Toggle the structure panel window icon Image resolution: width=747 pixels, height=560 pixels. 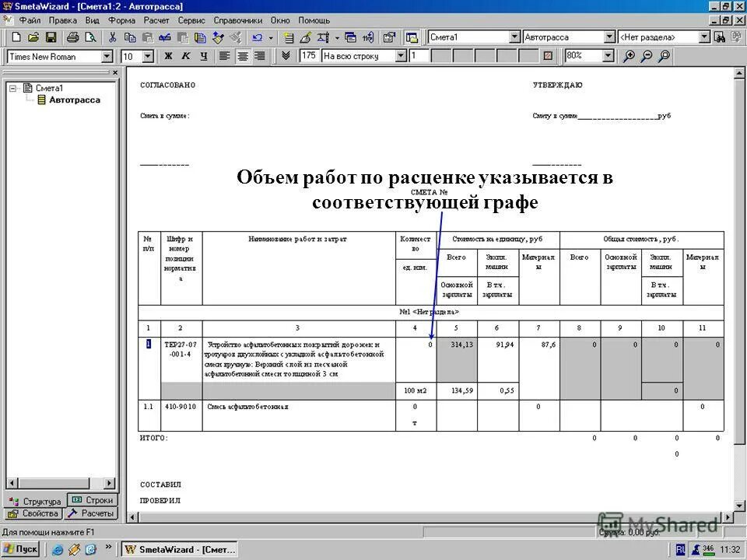(x=412, y=37)
